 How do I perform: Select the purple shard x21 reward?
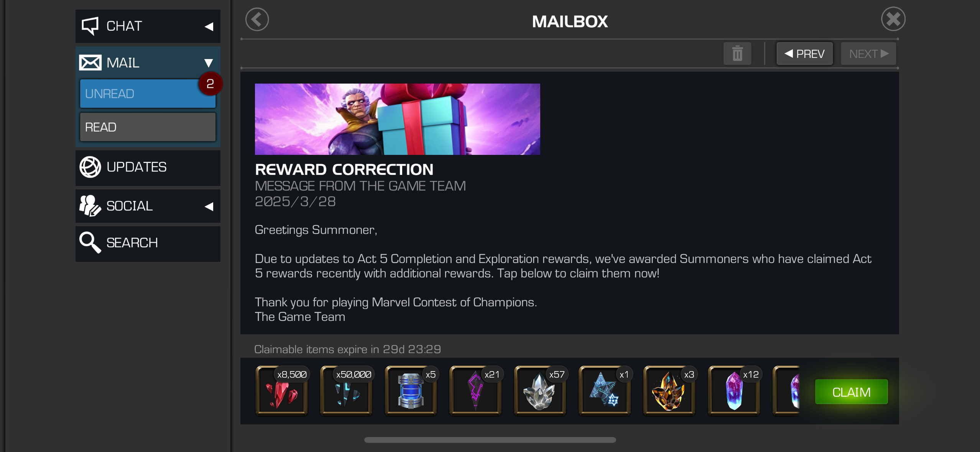476,391
